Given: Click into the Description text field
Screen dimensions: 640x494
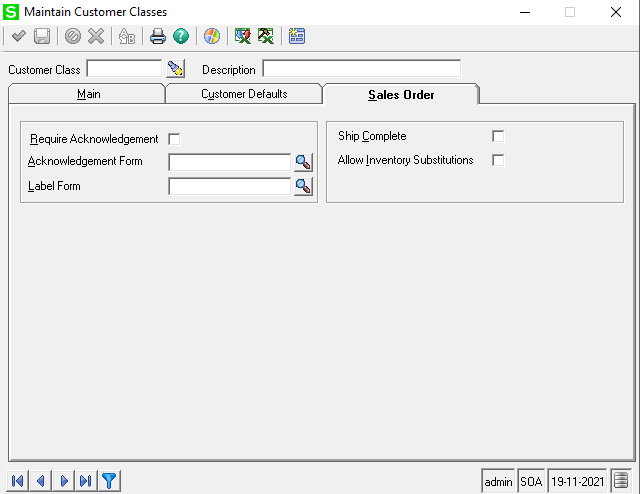Looking at the screenshot, I should [361, 69].
